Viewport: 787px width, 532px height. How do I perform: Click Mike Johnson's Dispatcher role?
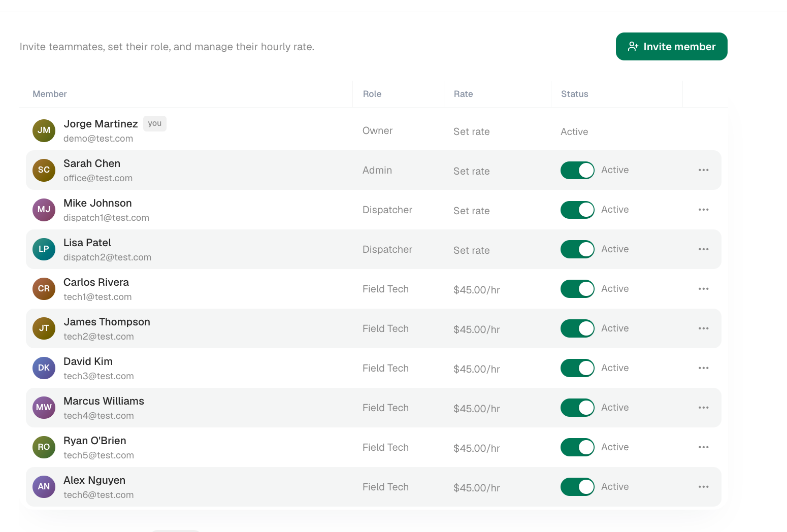click(387, 210)
